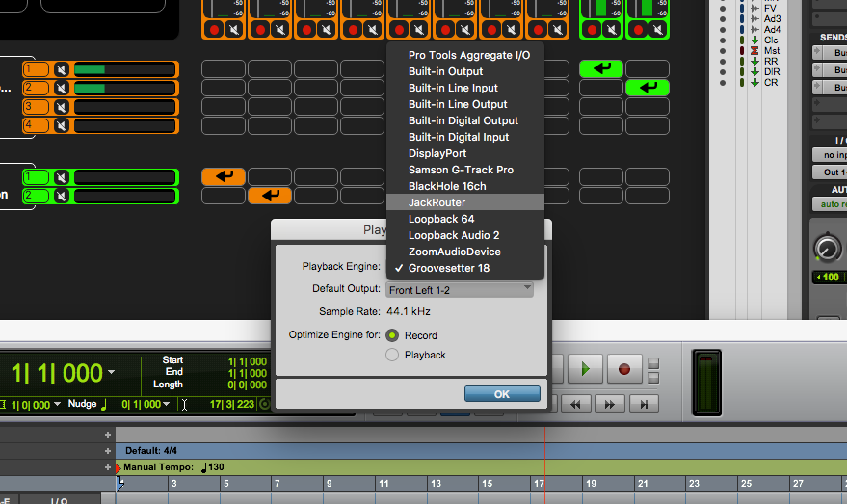Click orange input channel 1 level meter
This screenshot has height=504, width=847.
tap(124, 69)
